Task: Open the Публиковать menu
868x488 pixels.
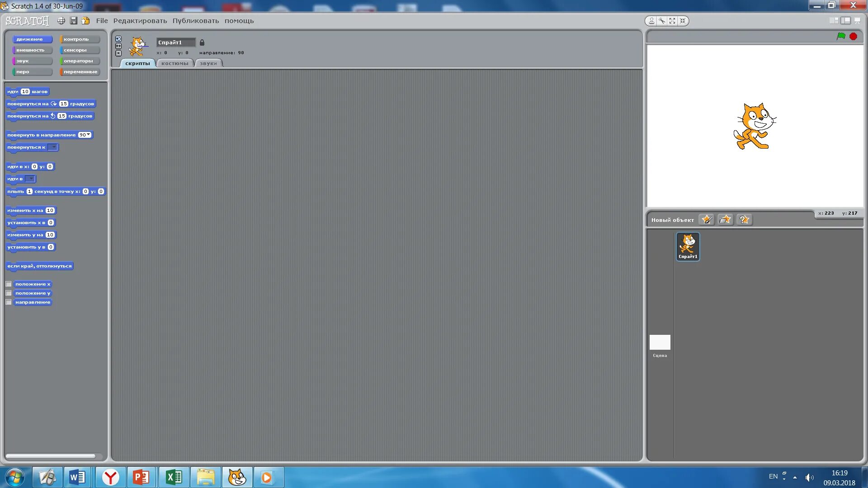Action: click(196, 21)
